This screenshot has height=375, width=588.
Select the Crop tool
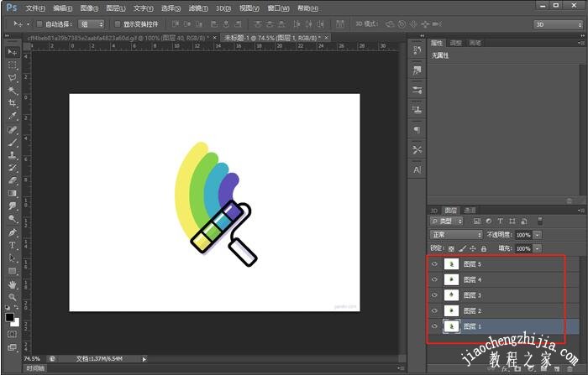pos(13,103)
